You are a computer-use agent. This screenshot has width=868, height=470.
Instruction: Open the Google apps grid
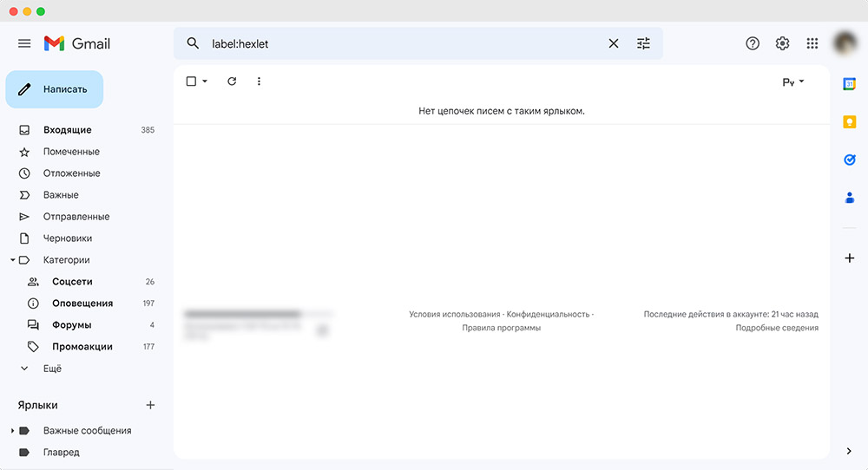pos(812,43)
